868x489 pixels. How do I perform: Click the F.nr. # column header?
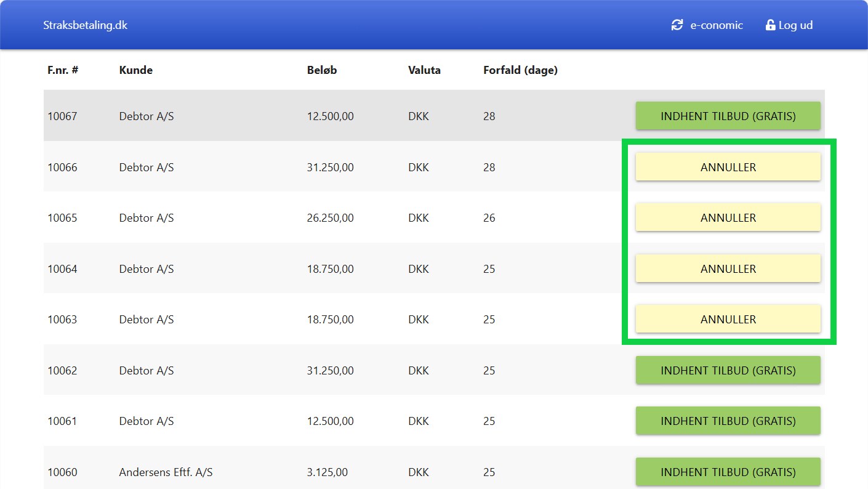63,70
